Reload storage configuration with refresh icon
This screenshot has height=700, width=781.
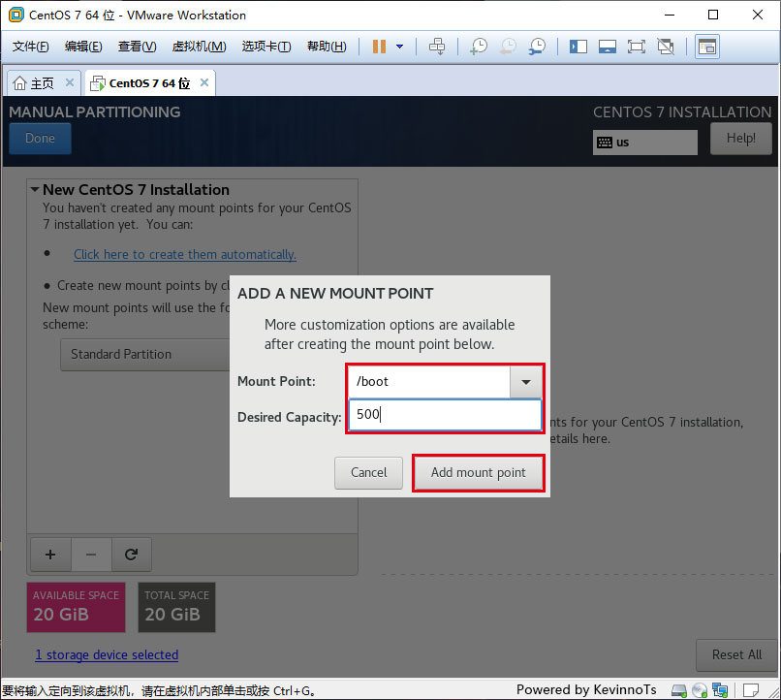pyautogui.click(x=131, y=554)
